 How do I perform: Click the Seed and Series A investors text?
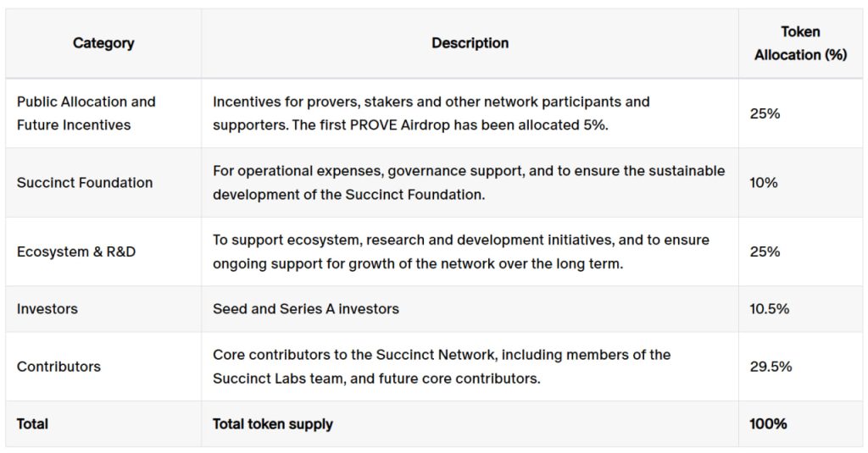pos(305,309)
